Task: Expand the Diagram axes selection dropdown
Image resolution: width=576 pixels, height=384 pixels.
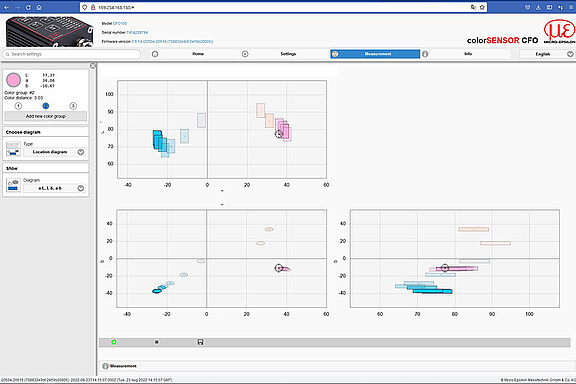Action: pyautogui.click(x=54, y=188)
